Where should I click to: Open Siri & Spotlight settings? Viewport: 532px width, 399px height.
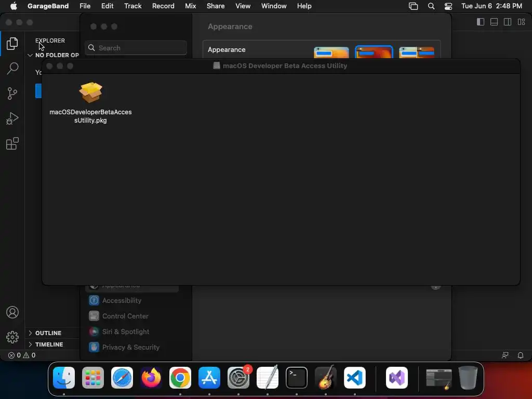click(132, 331)
